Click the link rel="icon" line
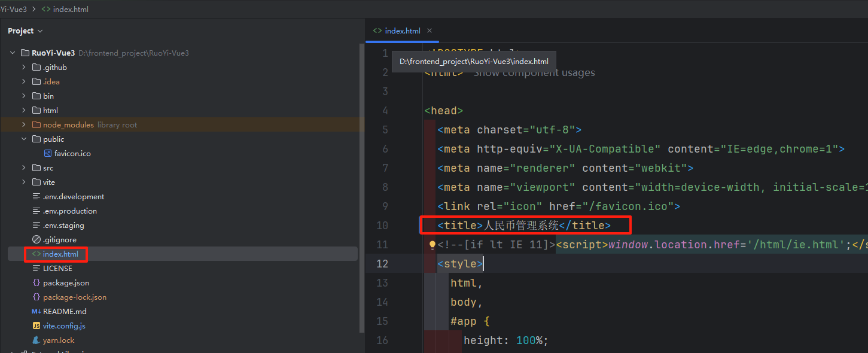 point(559,206)
